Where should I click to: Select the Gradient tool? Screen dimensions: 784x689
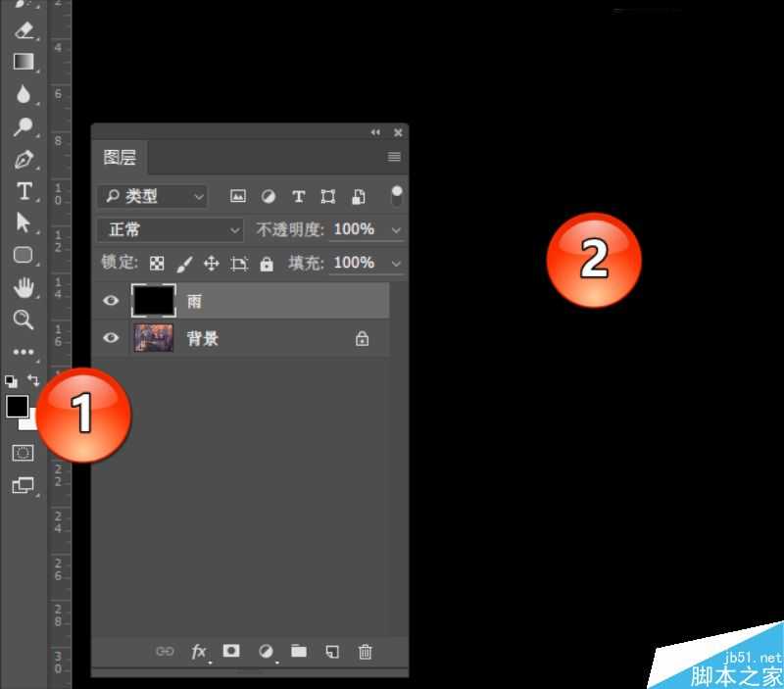pyautogui.click(x=24, y=61)
